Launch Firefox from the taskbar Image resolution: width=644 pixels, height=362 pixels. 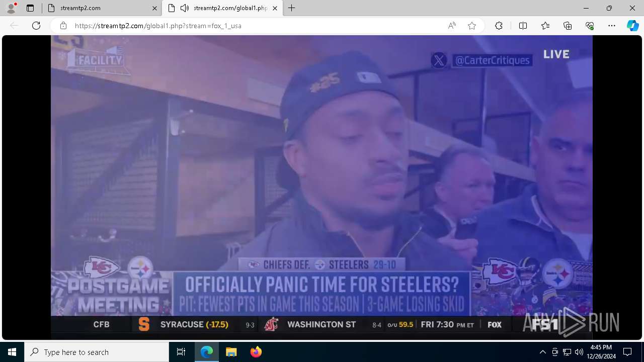(x=256, y=352)
